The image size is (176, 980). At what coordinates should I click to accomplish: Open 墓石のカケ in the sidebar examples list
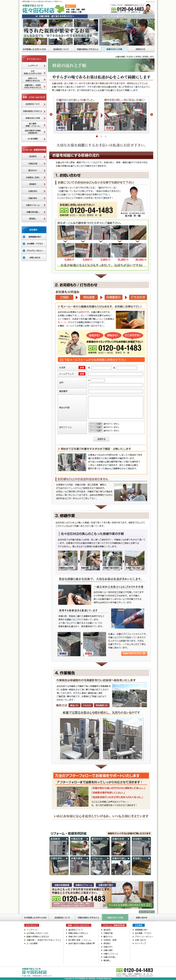[x=34, y=170]
